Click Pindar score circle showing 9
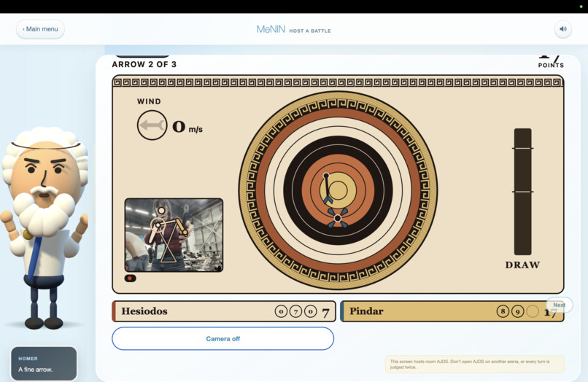 (517, 311)
